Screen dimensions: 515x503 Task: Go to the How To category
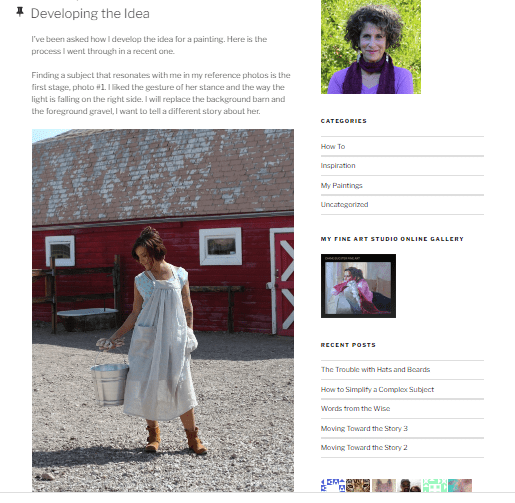[x=333, y=146]
